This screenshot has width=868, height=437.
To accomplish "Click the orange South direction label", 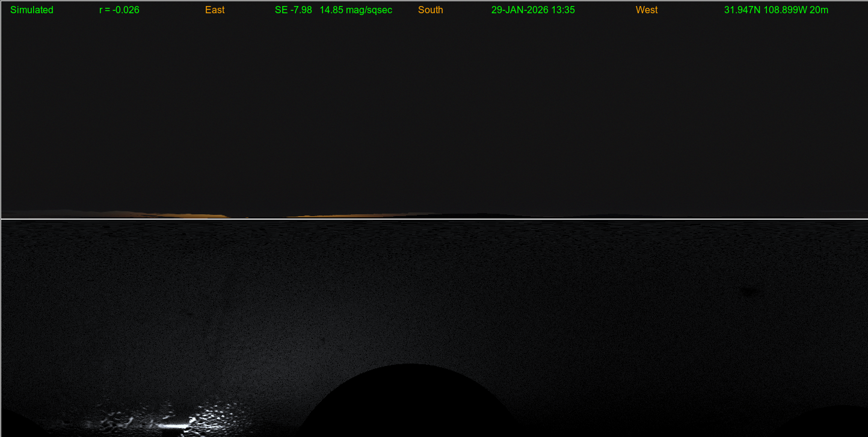I will pyautogui.click(x=431, y=10).
